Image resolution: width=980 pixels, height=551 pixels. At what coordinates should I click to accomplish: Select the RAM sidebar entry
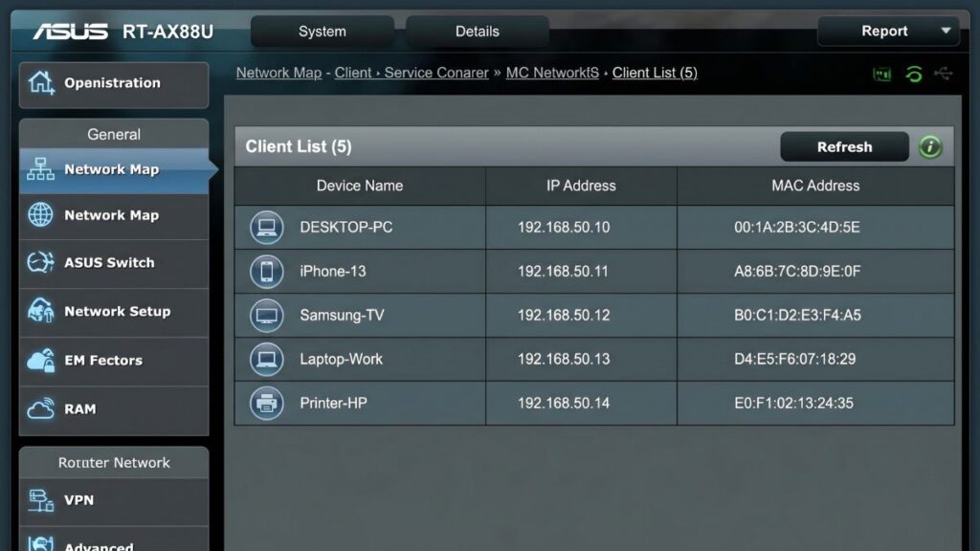pyautogui.click(x=114, y=409)
